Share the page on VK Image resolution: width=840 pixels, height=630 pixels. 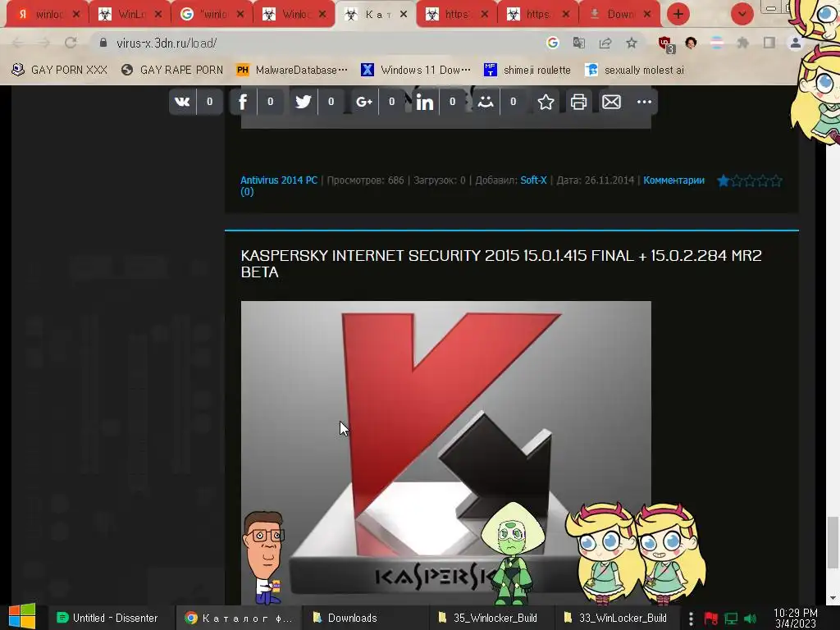pos(182,102)
